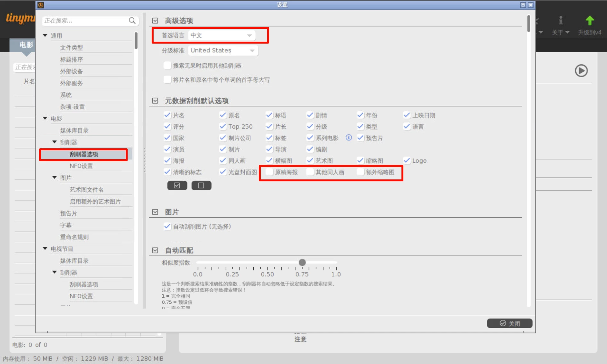Click the settings search input field

tap(85, 21)
